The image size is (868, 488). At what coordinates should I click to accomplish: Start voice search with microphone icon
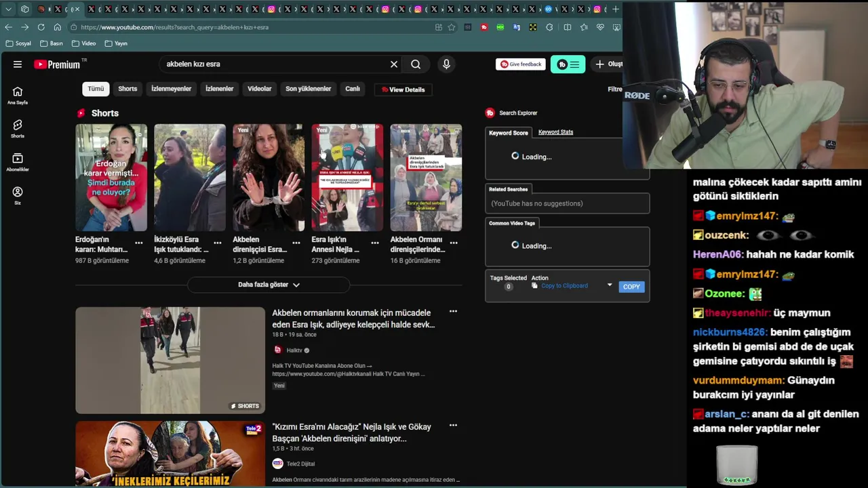click(x=446, y=64)
